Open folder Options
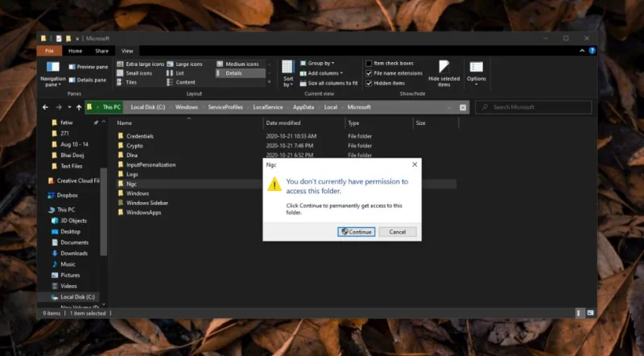 (477, 73)
